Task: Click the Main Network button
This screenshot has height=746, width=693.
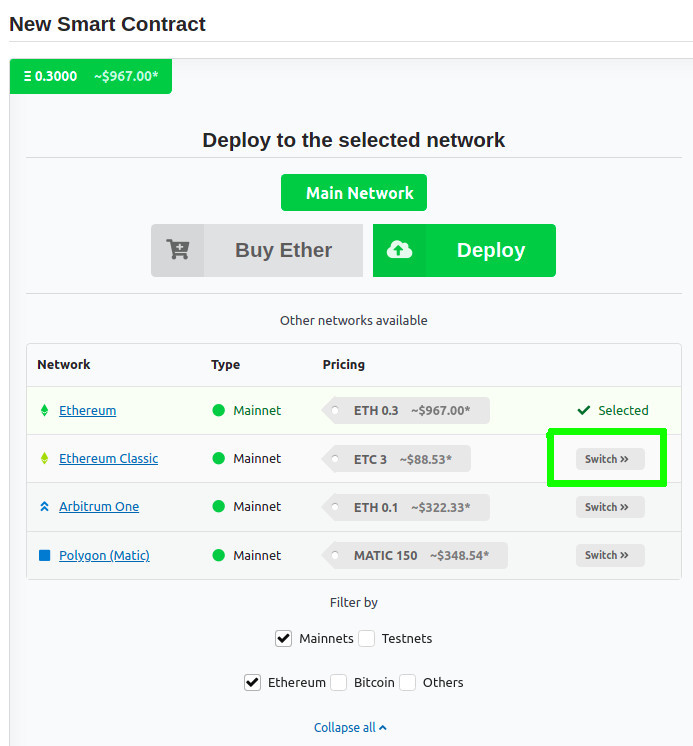Action: [x=354, y=193]
